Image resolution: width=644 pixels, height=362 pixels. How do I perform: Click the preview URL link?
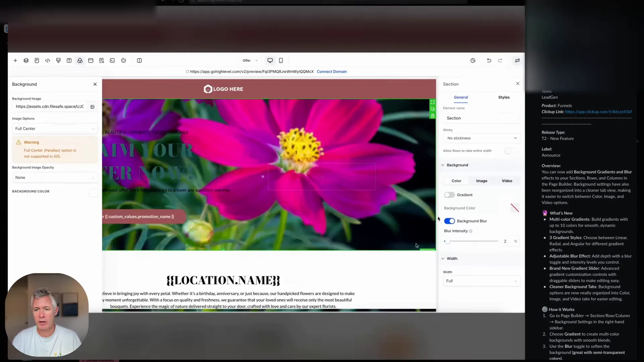click(252, 72)
